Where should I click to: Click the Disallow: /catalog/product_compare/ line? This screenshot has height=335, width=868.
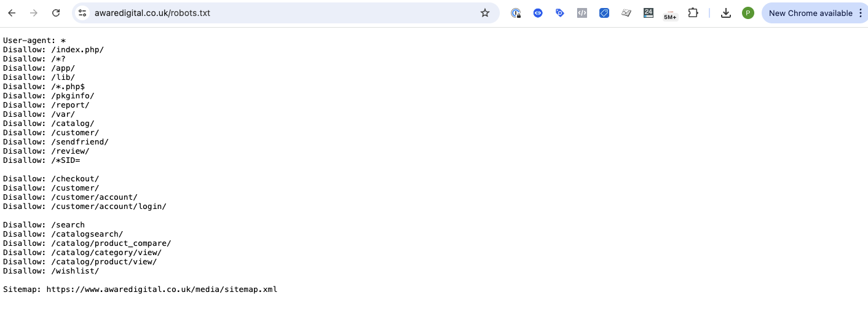(x=87, y=243)
